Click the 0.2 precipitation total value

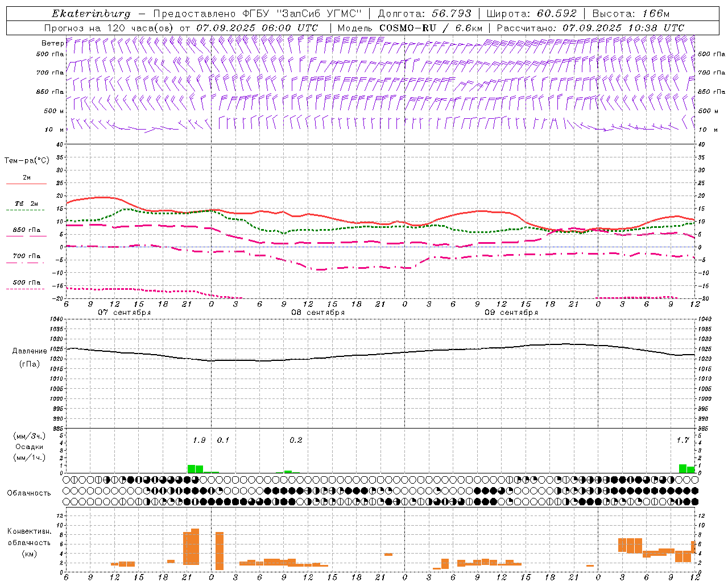pyautogui.click(x=296, y=440)
